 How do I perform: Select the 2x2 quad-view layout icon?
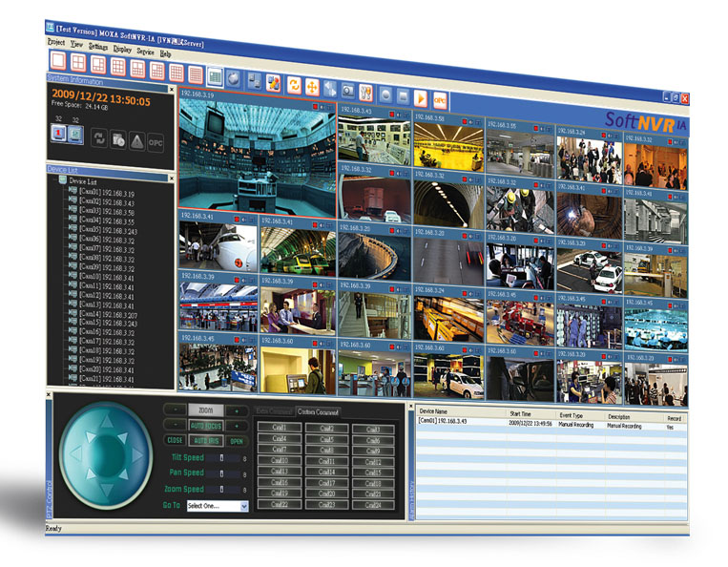coord(78,63)
